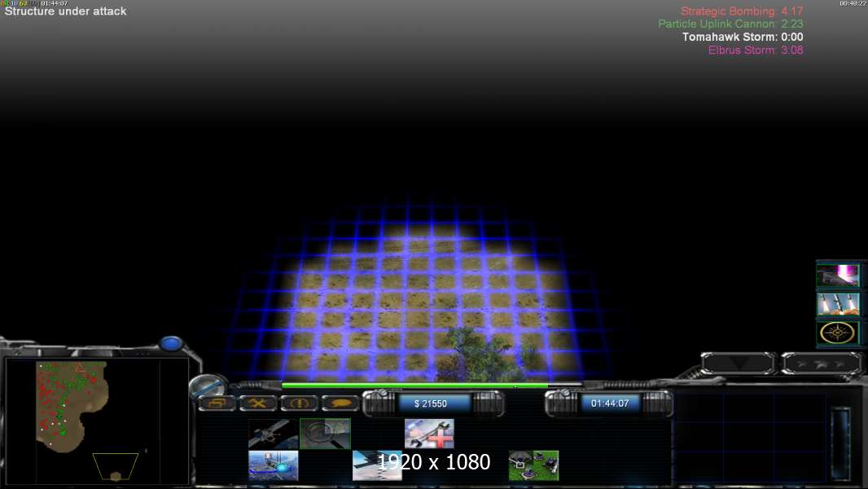
Task: Select the bomber carpet bombing icon
Action: 377,465
